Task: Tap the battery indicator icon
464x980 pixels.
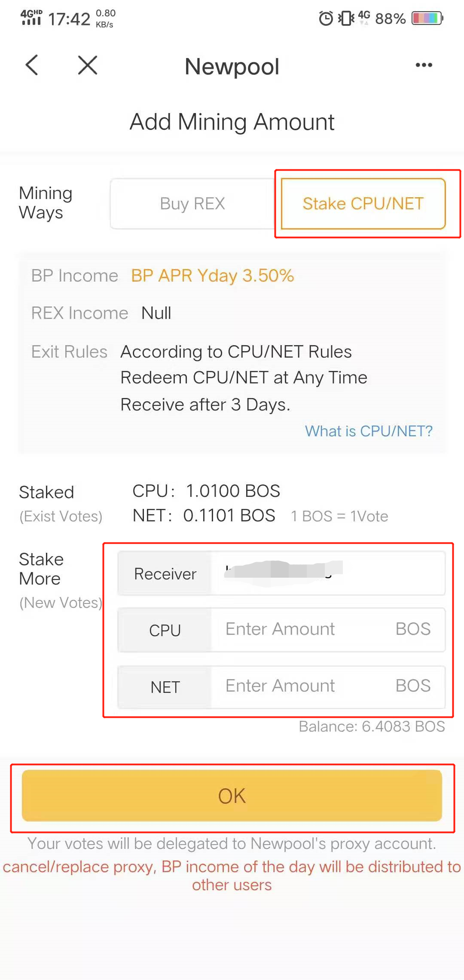Action: click(x=427, y=18)
